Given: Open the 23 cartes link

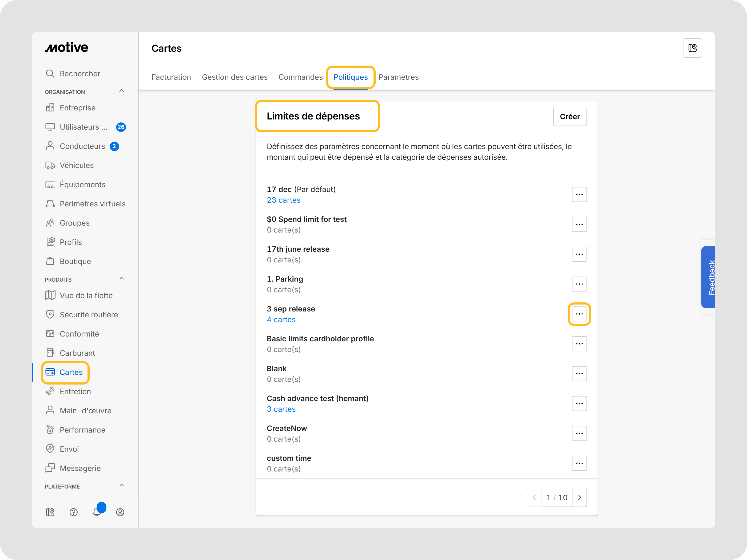Looking at the screenshot, I should pyautogui.click(x=284, y=200).
